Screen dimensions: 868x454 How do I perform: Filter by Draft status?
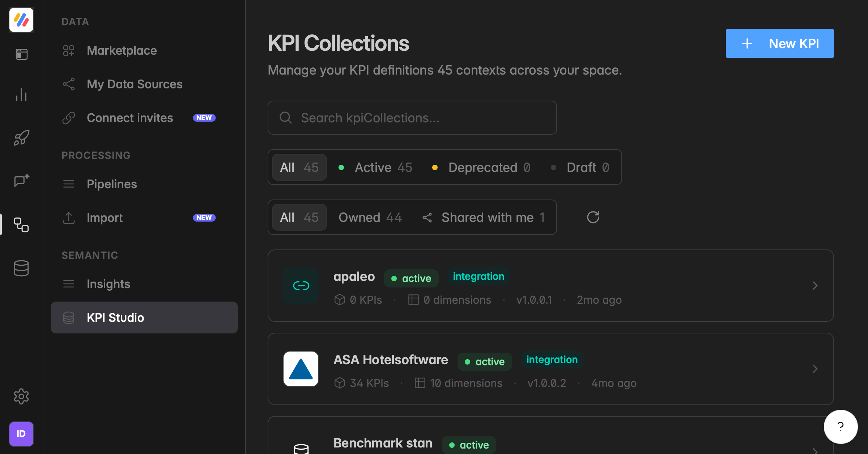pos(580,167)
